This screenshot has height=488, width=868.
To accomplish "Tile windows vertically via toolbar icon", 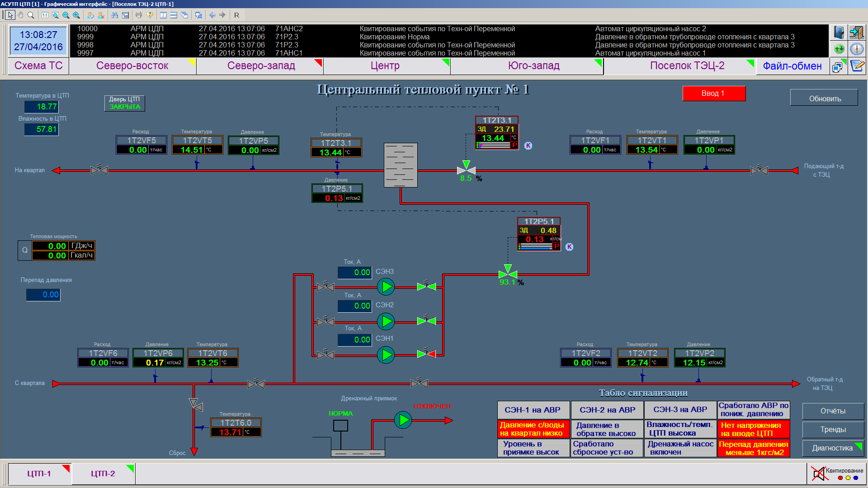I will (x=163, y=15).
